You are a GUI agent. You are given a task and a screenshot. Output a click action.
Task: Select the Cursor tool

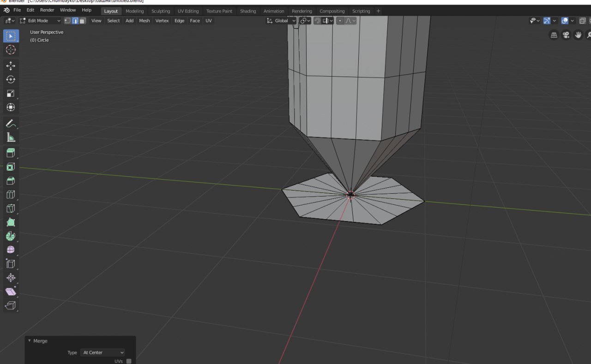pos(11,50)
